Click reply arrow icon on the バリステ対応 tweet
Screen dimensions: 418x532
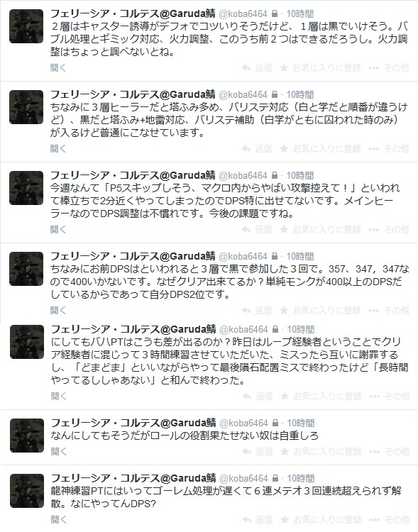coord(246,149)
